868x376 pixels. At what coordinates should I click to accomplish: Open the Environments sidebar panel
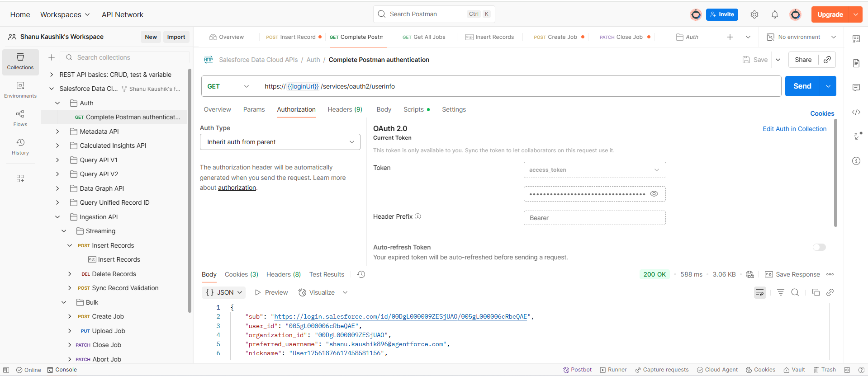click(20, 89)
